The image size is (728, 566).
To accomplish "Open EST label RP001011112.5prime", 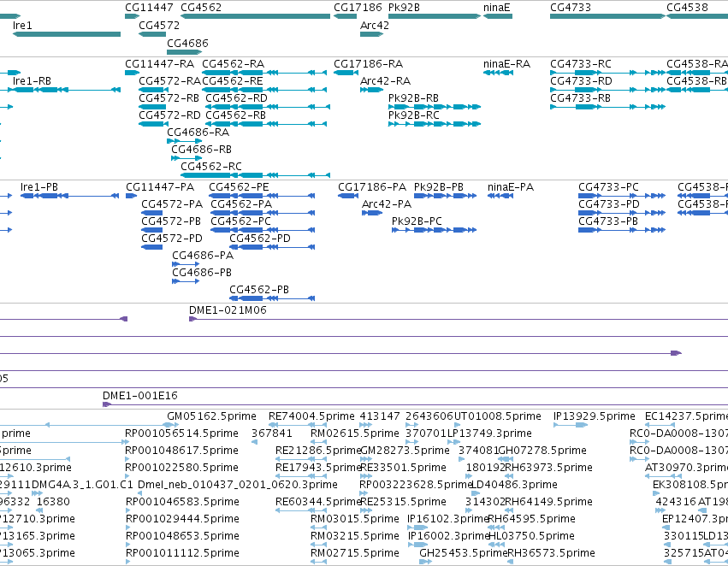I will coord(182,553).
